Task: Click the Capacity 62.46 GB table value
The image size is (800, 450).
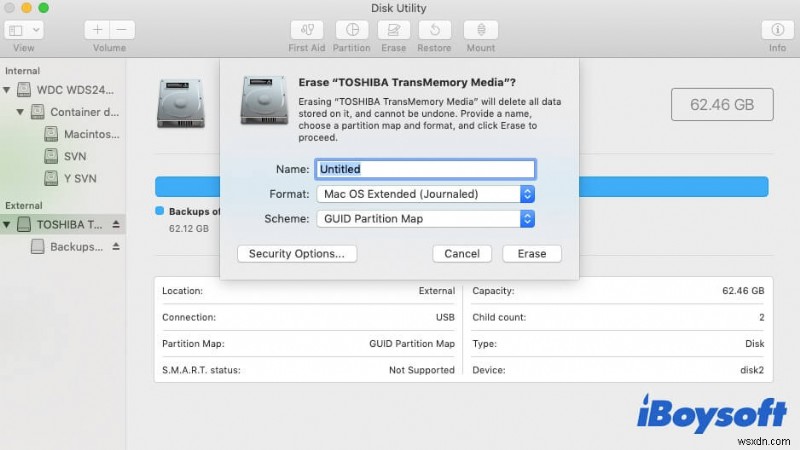Action: point(743,291)
